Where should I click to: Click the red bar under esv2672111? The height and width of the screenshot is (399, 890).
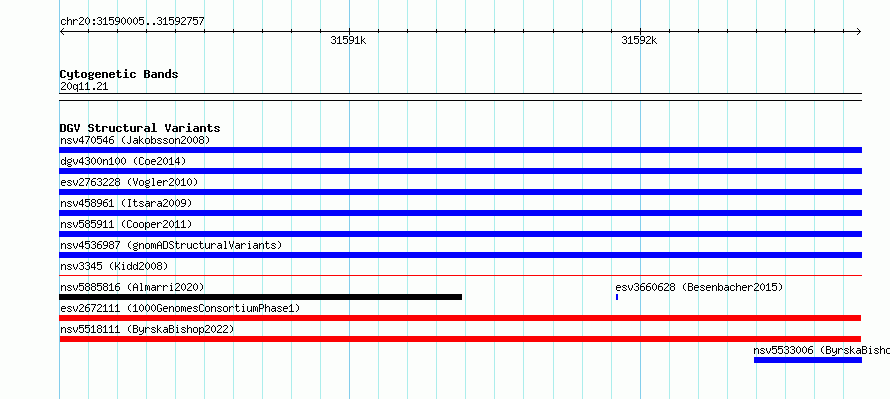click(460, 318)
